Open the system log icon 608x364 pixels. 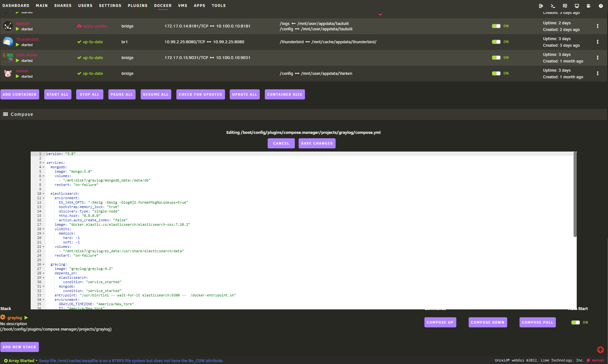coord(588,6)
